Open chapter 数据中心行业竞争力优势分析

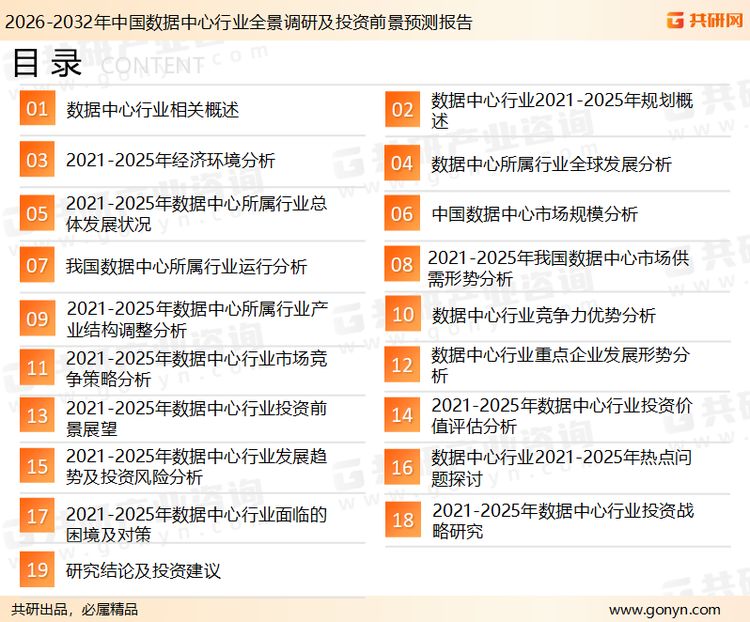pyautogui.click(x=543, y=315)
